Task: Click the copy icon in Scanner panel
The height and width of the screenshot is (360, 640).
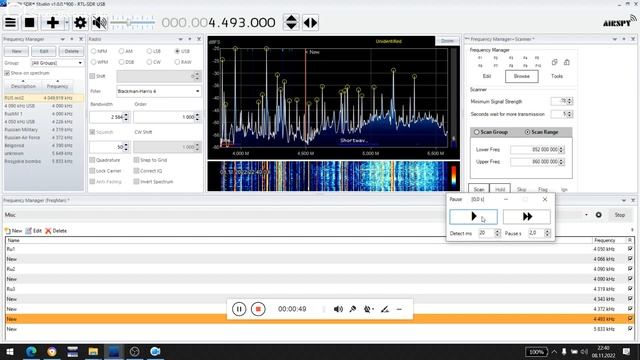Action: pyautogui.click(x=554, y=62)
